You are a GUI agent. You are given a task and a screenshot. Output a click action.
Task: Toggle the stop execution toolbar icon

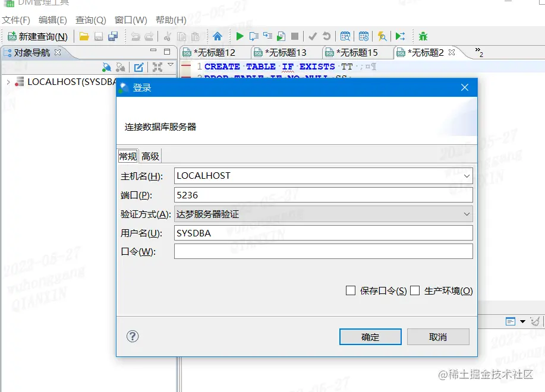tap(295, 36)
